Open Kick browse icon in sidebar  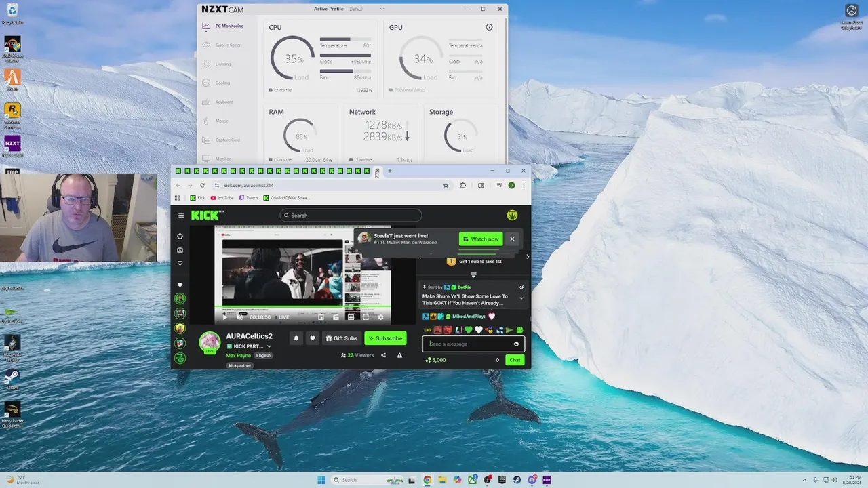(x=180, y=249)
